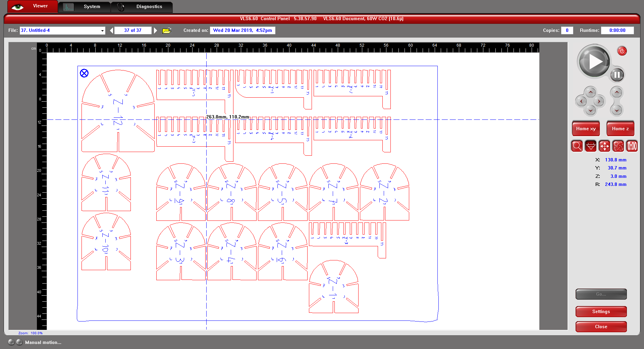Click the Z coordinate 3.0 mm value
Image resolution: width=644 pixels, height=349 pixels.
pyautogui.click(x=618, y=176)
